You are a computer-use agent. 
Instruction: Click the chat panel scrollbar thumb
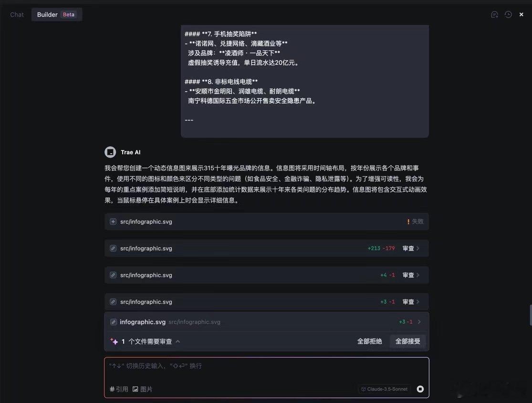pos(530,315)
